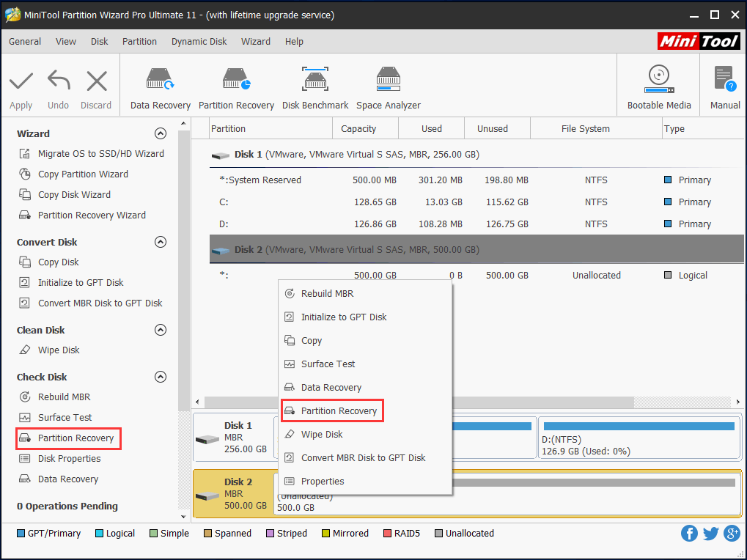The height and width of the screenshot is (560, 747).
Task: Choose Partition Recovery in context menu
Action: pyautogui.click(x=339, y=411)
